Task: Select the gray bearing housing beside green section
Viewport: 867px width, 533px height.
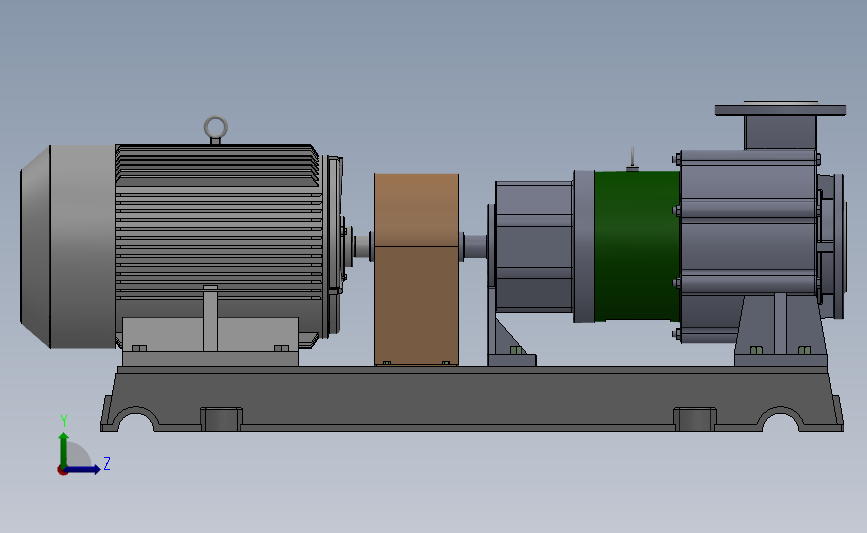Action: point(534,246)
